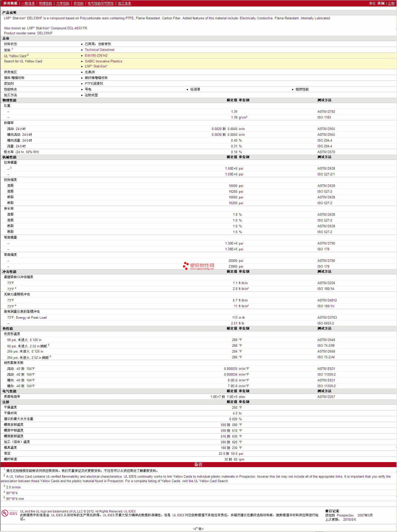Click the UL IDES link in the copyright line
Image resolution: width=397 pixels, height=532 pixels.
coord(130,511)
